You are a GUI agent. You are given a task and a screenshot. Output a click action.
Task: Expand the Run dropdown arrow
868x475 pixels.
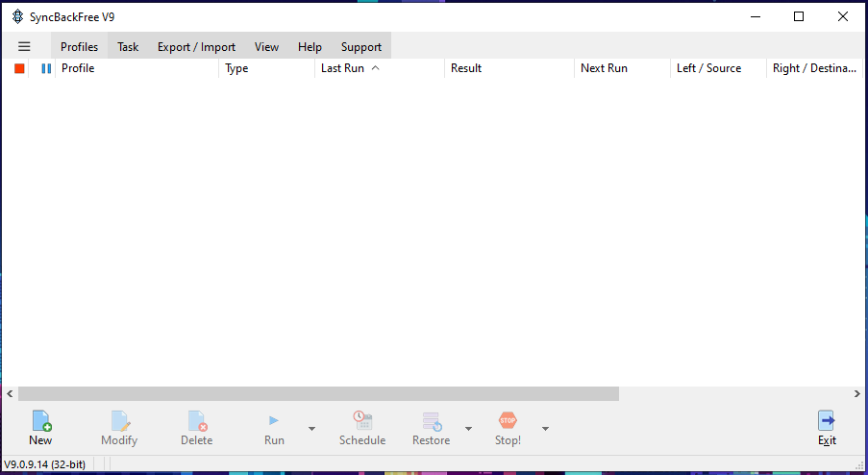click(311, 429)
